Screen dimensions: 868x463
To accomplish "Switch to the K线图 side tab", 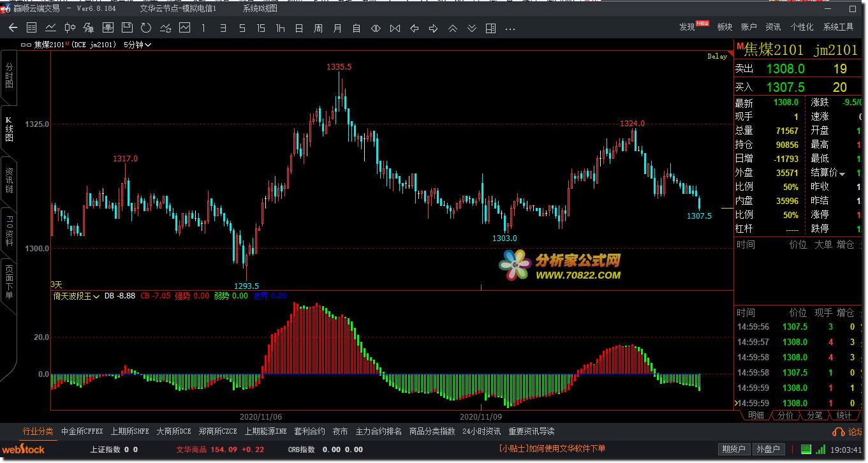I will 8,129.
